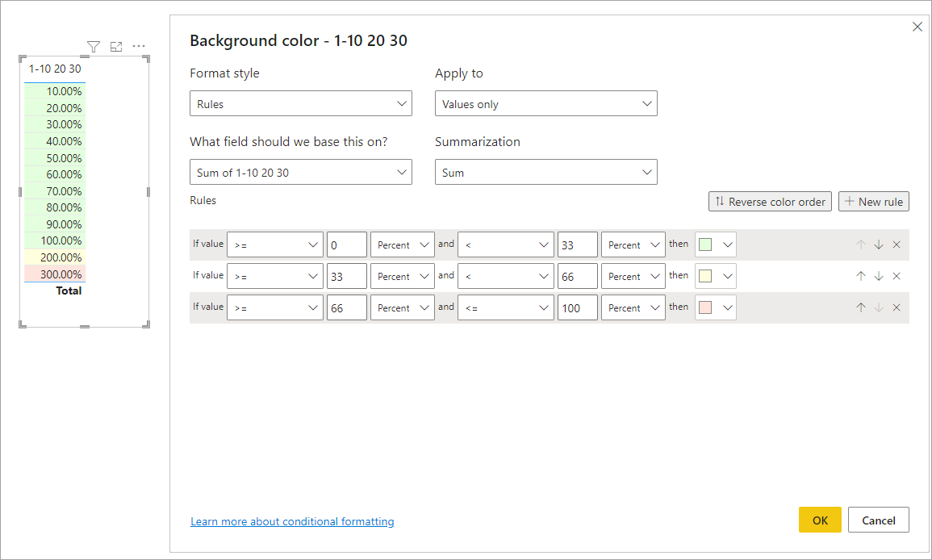Screen dimensions: 932x560
Task: Move the second rule (33 to 66) down
Action: point(879,276)
